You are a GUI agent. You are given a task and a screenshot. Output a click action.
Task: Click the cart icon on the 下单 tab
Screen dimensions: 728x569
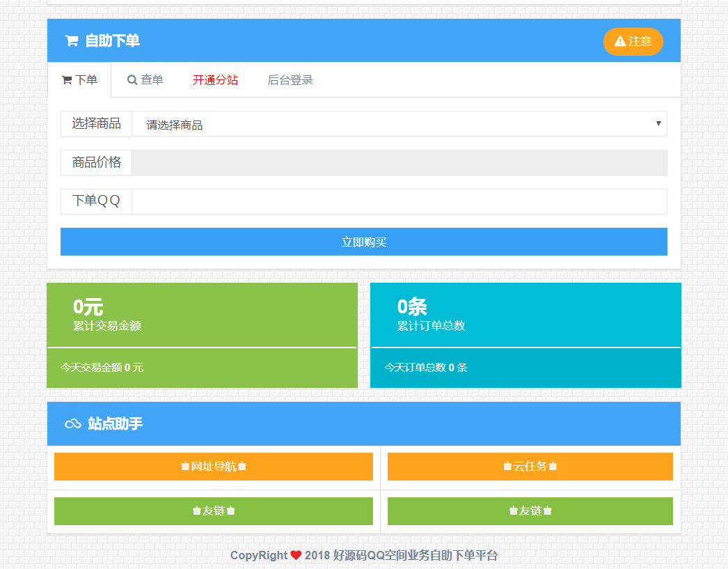pyautogui.click(x=67, y=79)
